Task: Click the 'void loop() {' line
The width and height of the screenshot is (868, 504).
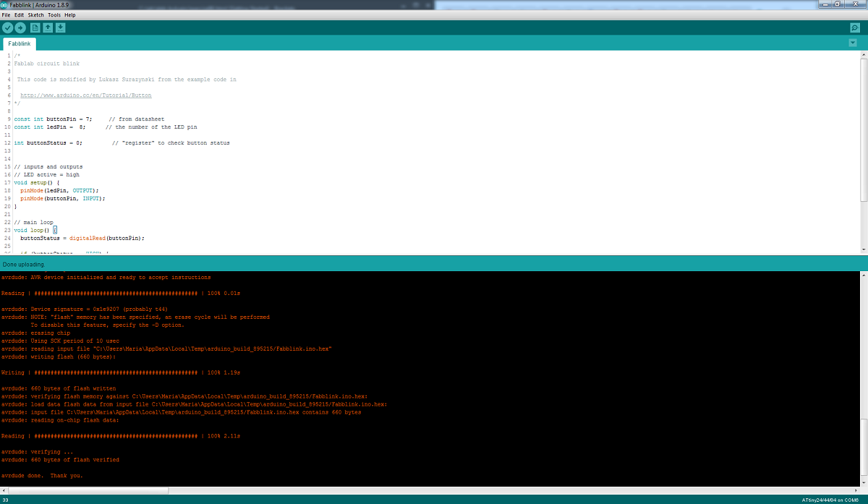Action: tap(35, 230)
